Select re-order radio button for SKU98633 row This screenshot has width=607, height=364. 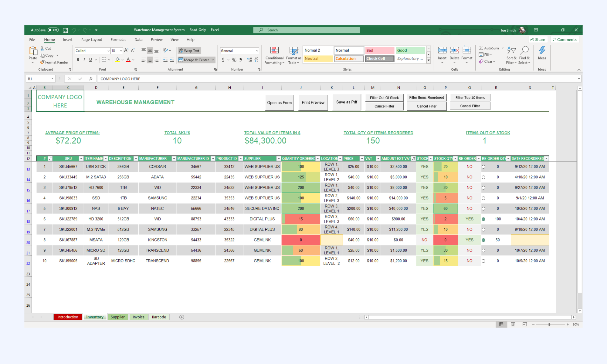pos(483,198)
